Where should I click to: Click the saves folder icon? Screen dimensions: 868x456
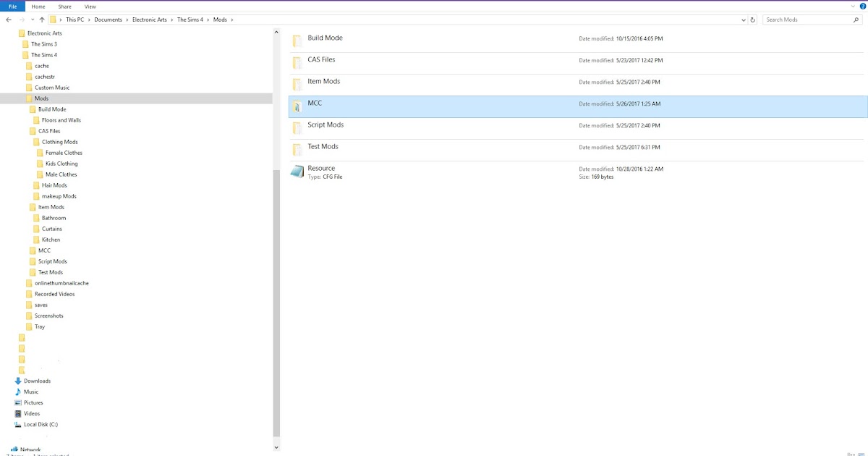[x=29, y=305]
